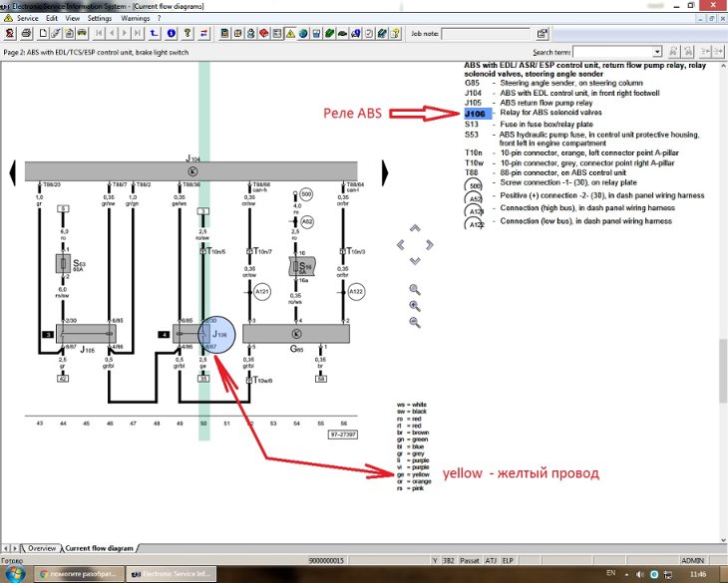Click the question mark help icon
The width and height of the screenshot is (728, 583).
click(187, 34)
